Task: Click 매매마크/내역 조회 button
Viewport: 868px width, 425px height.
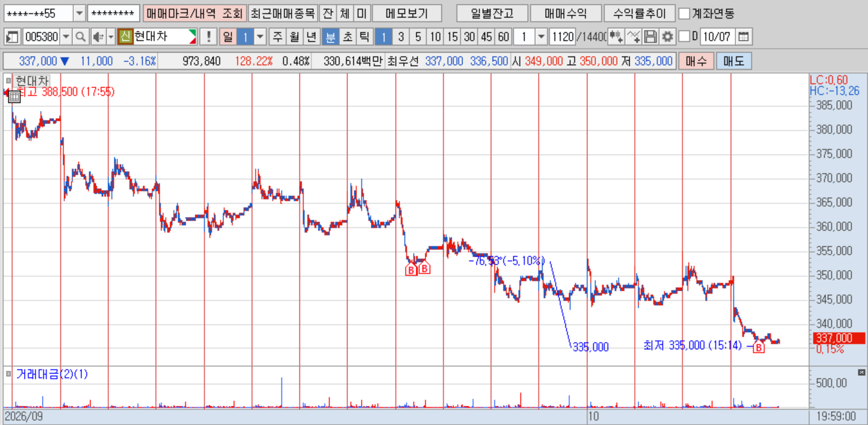Action: 195,13
